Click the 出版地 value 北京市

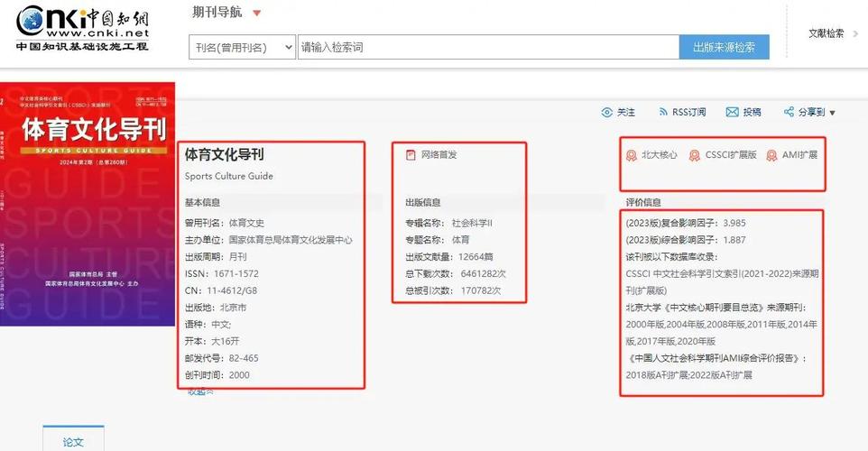pos(233,308)
